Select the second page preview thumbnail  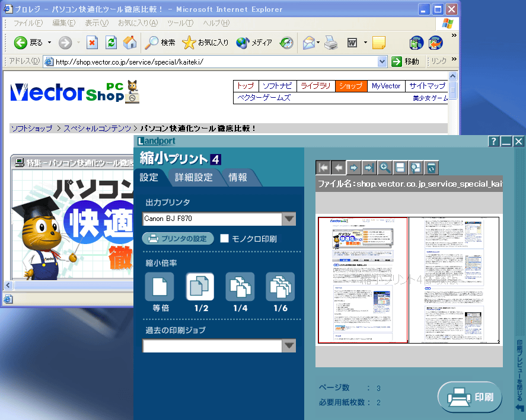click(454, 280)
